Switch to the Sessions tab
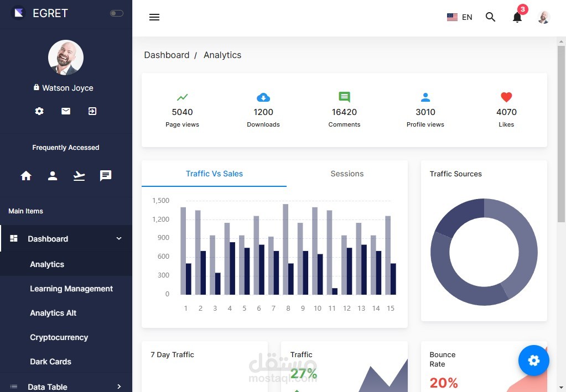 347,174
